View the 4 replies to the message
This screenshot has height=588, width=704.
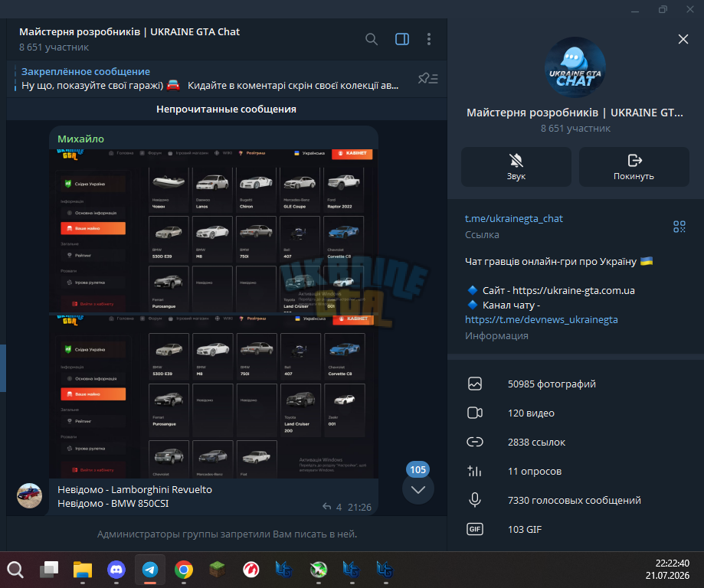point(332,507)
